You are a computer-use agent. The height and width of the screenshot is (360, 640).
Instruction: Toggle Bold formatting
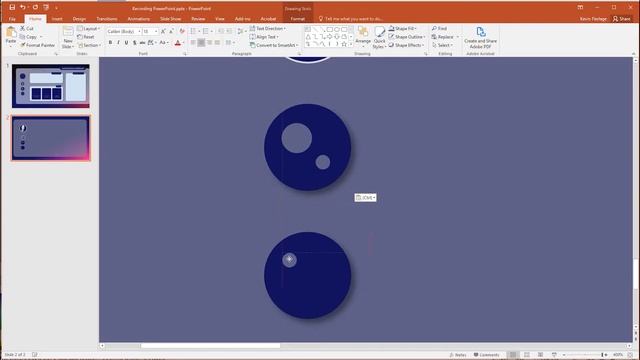coord(110,43)
